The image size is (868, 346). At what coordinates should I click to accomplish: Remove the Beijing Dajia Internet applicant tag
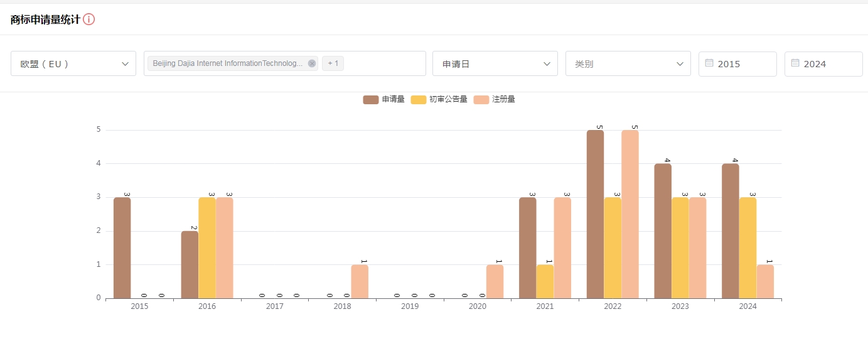tap(312, 63)
